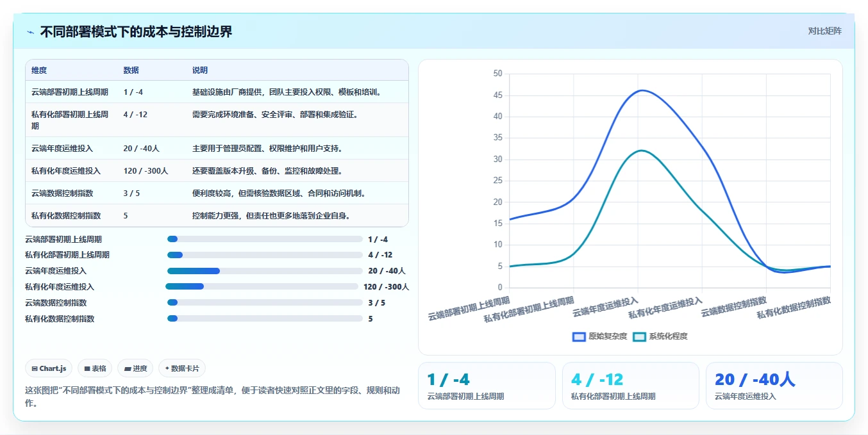Click the 私有化数据控制指数 progress bar

pos(265,318)
